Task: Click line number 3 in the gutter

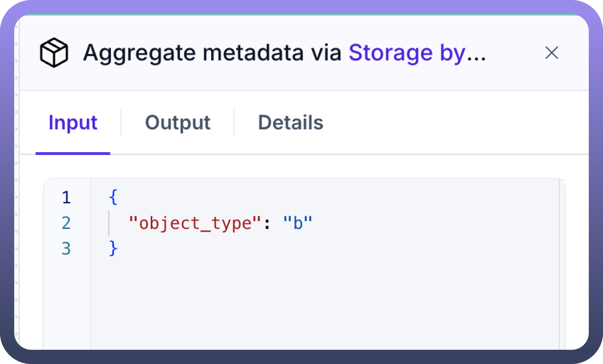Action: click(x=66, y=249)
